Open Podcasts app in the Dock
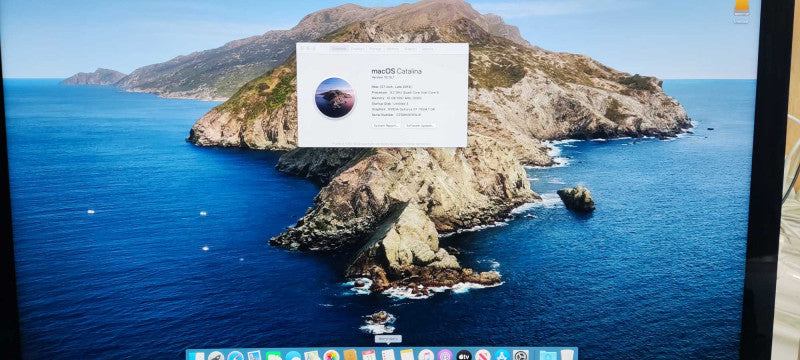 click(x=445, y=355)
